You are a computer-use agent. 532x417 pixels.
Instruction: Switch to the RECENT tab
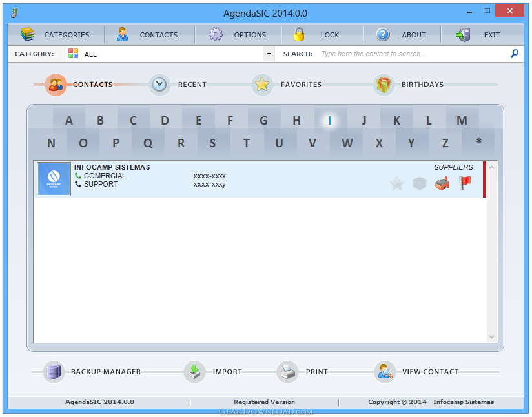[192, 85]
